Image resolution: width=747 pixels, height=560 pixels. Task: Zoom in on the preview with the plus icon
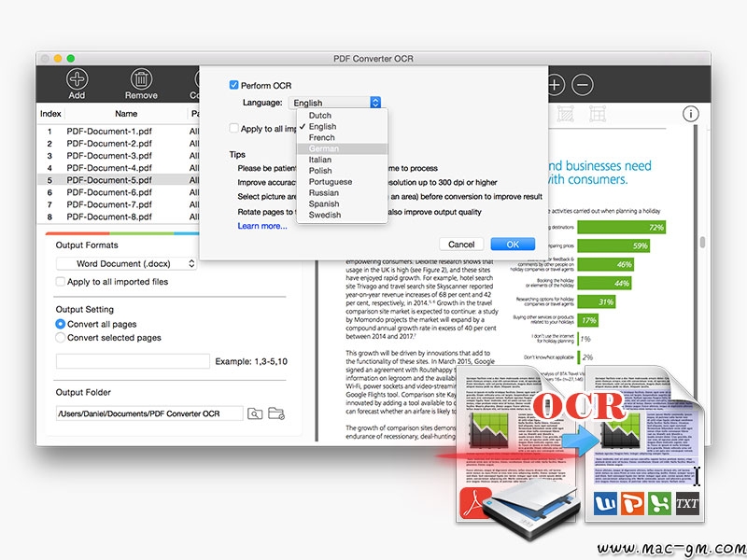pos(555,85)
